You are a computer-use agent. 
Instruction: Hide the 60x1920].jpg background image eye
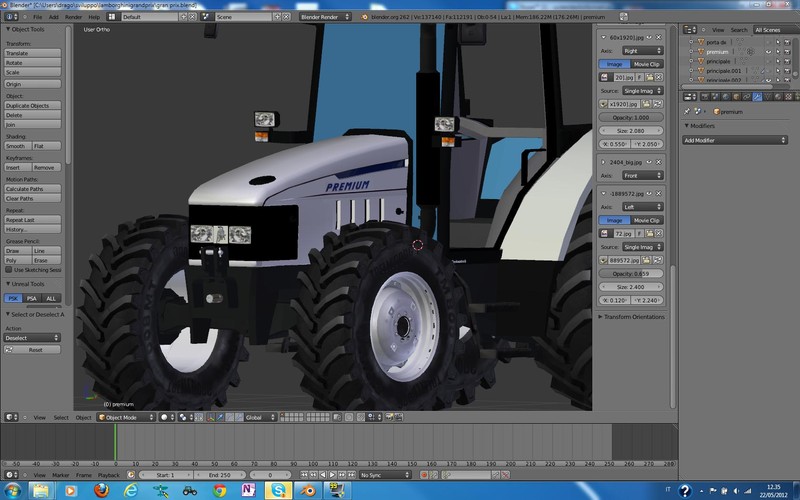pos(649,37)
